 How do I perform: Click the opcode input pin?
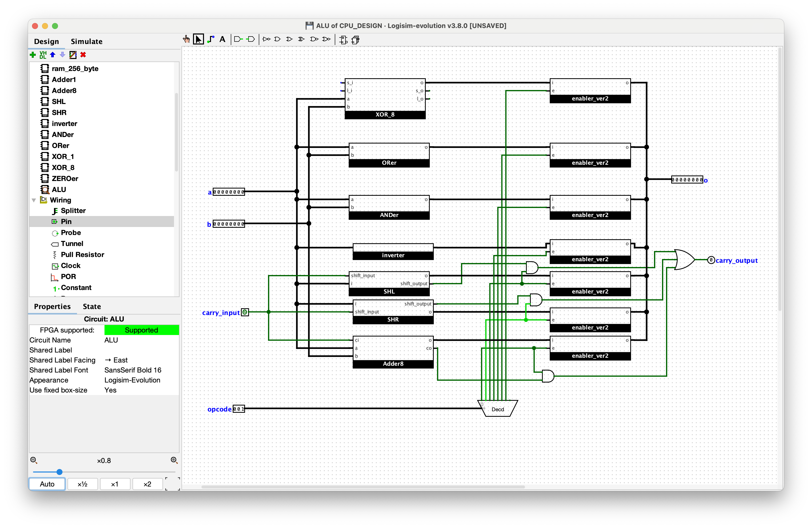point(239,408)
